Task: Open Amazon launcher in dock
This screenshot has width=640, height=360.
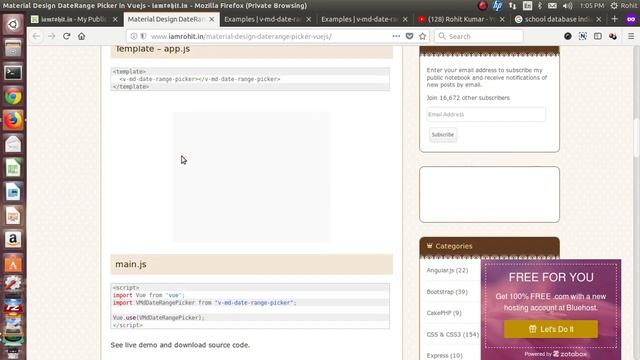Action: click(13, 240)
